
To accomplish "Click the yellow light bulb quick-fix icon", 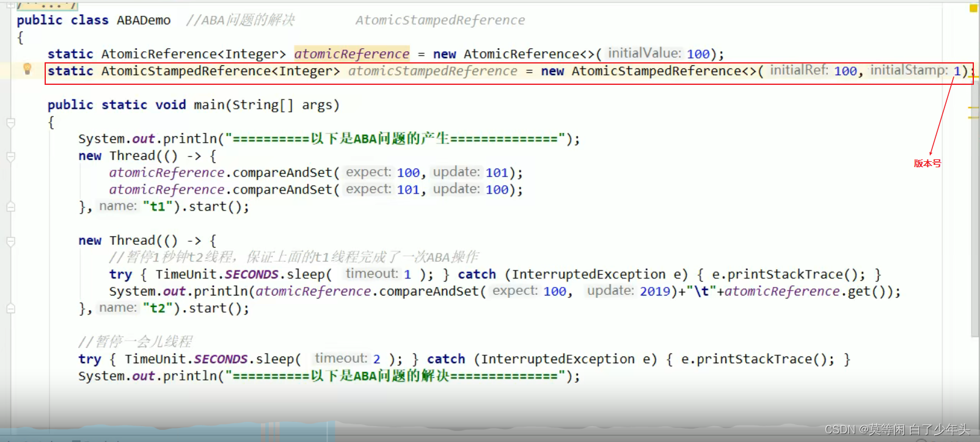I will (x=27, y=69).
